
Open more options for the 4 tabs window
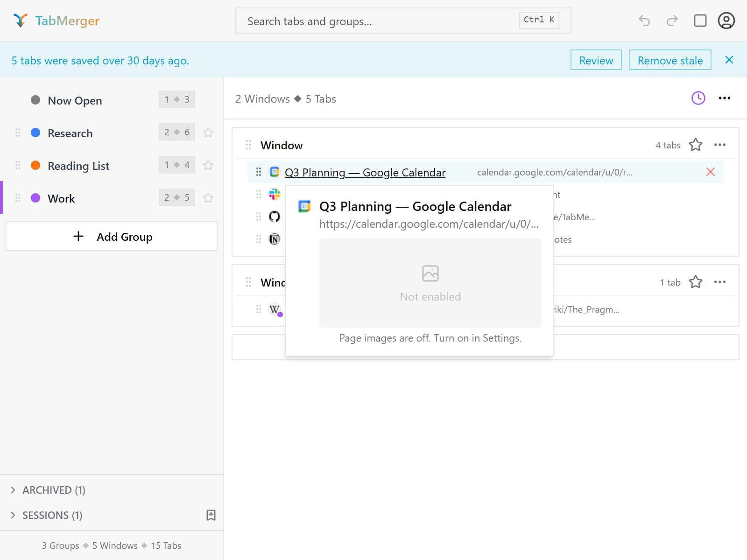(720, 145)
